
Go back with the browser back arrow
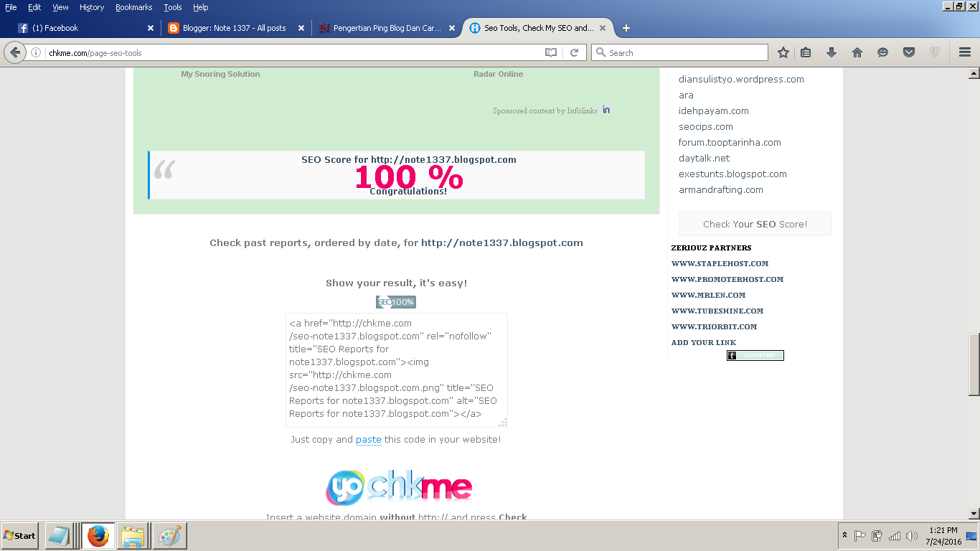tap(15, 52)
